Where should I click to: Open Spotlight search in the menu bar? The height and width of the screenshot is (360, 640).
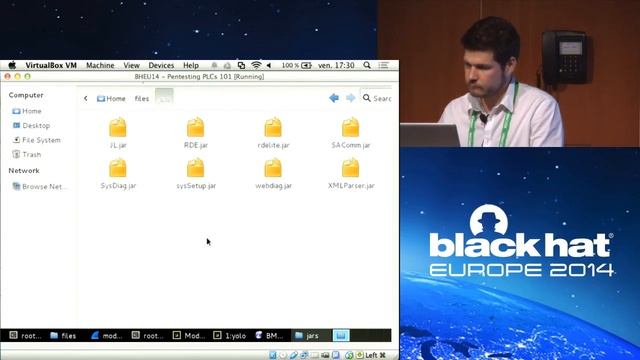coord(367,65)
